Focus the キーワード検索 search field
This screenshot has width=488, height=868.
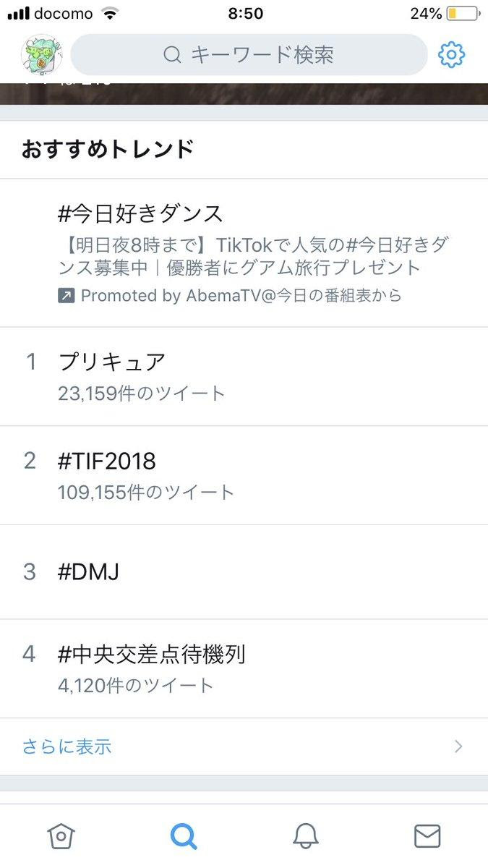(249, 55)
